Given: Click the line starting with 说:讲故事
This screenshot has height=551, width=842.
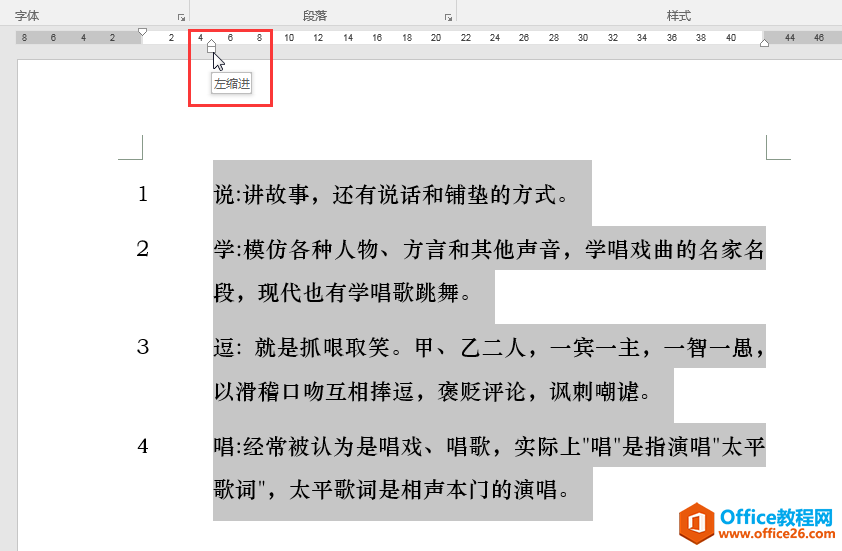Looking at the screenshot, I should [391, 194].
